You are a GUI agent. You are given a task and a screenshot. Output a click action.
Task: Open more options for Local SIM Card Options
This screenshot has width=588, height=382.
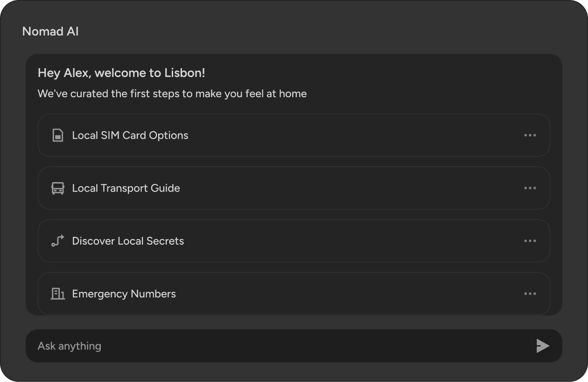(530, 135)
